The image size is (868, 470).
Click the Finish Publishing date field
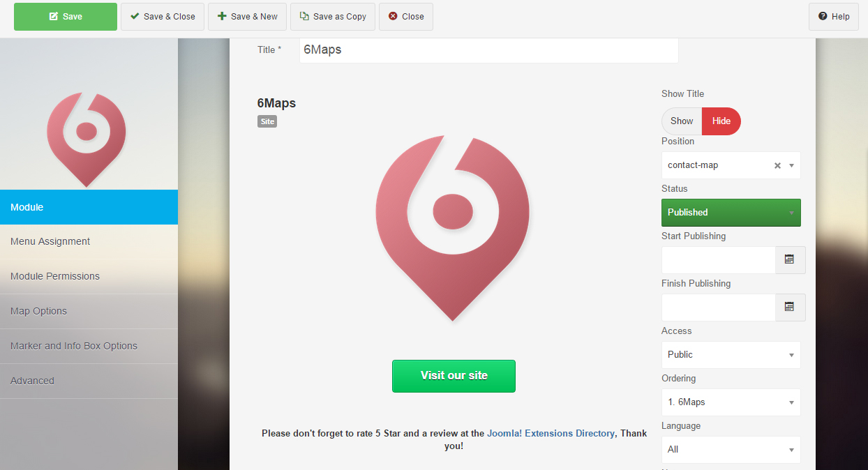718,308
